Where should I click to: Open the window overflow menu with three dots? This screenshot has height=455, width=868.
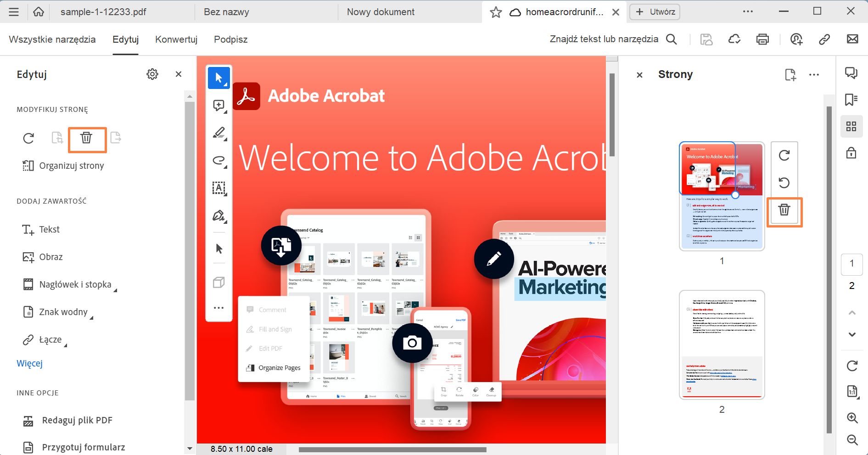coord(748,11)
